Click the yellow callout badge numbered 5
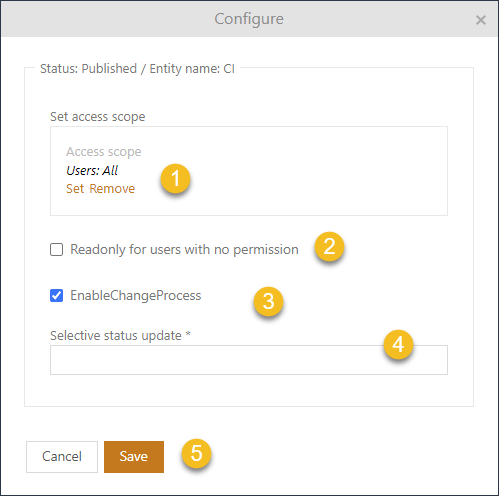 196,453
